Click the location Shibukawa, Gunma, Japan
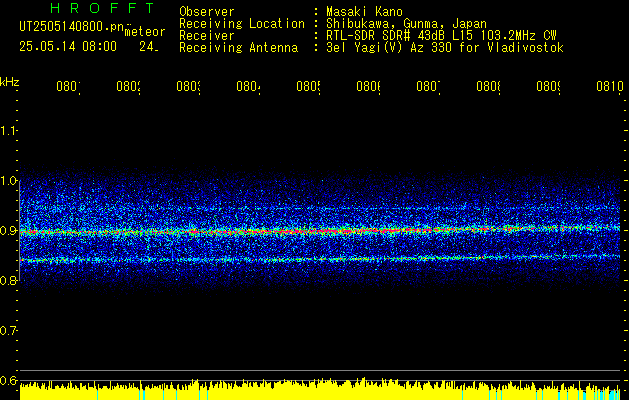This screenshot has height=400, width=629. (406, 24)
